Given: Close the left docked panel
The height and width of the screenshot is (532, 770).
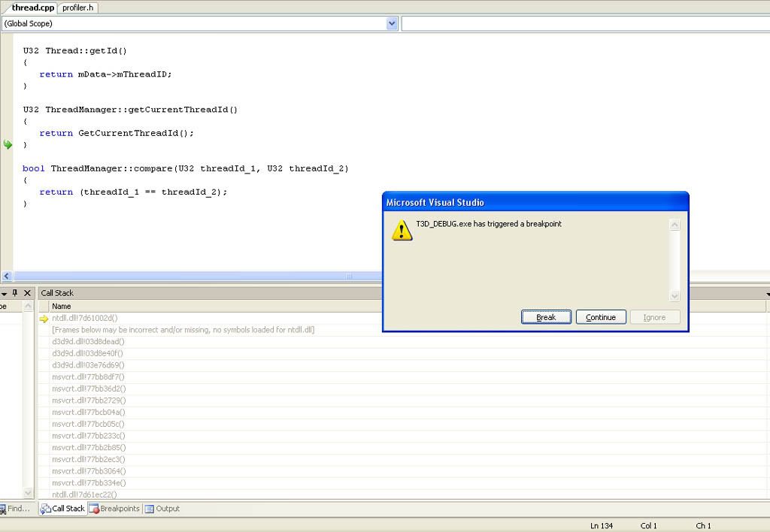Looking at the screenshot, I should (x=28, y=293).
